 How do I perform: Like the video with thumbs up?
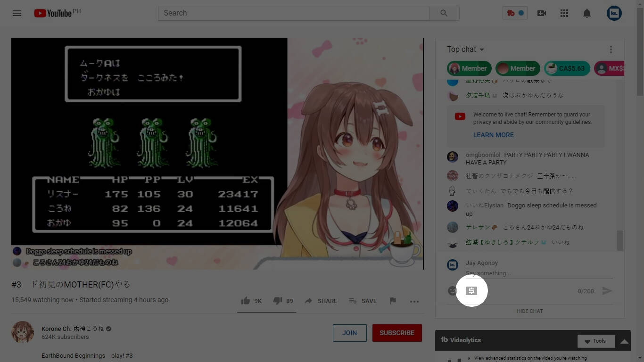(x=246, y=301)
